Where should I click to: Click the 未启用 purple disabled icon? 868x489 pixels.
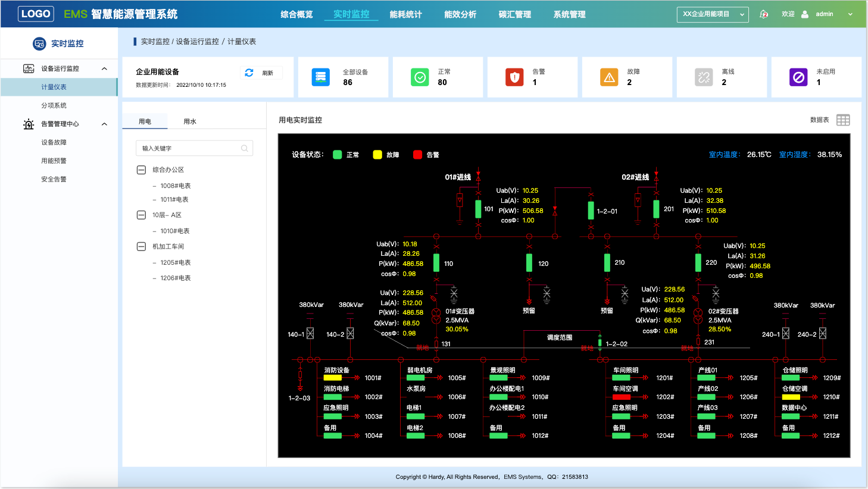click(x=798, y=77)
